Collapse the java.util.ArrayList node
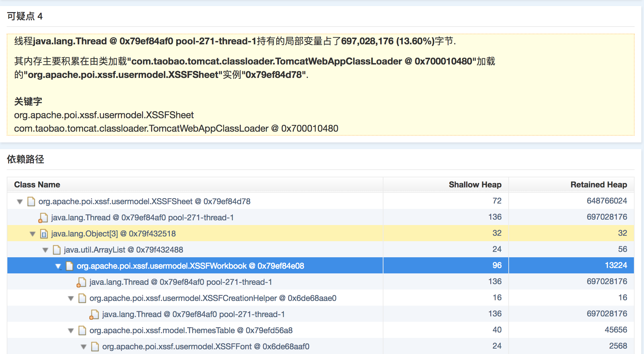Image resolution: width=644 pixels, height=354 pixels. tap(45, 250)
